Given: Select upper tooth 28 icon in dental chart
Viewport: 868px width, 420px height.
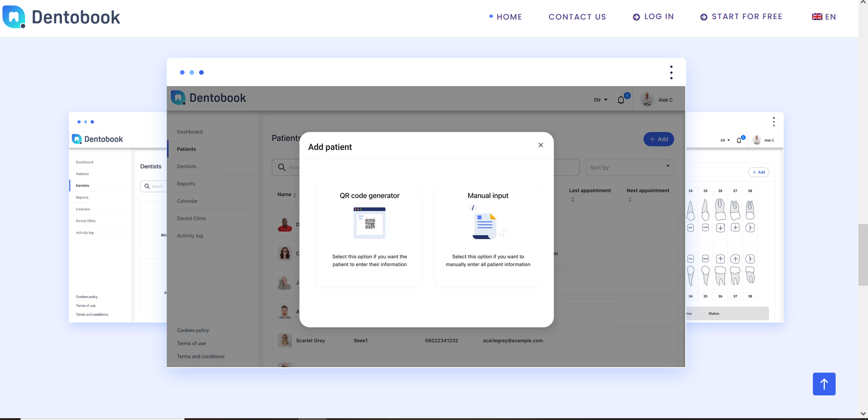Looking at the screenshot, I should (750, 210).
